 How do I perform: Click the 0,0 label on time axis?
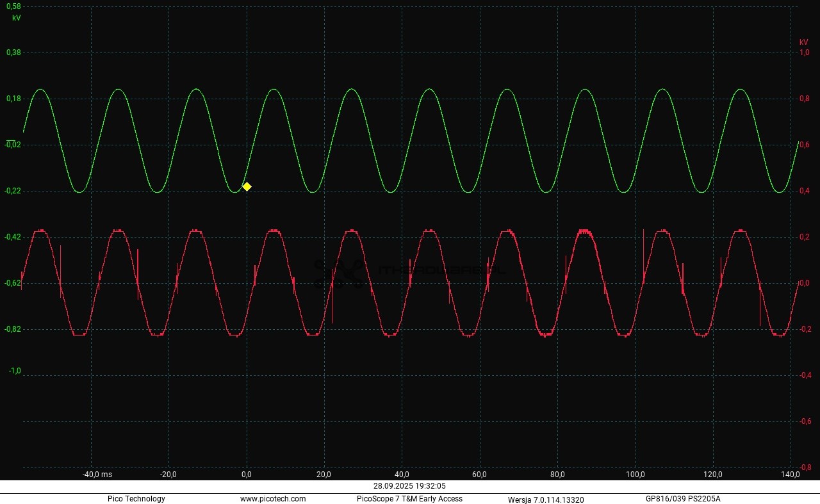pos(246,475)
